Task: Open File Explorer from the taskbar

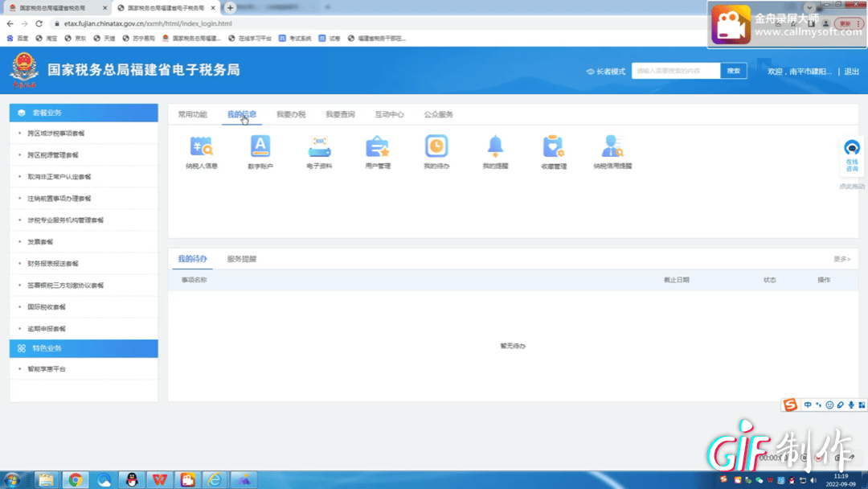Action: (x=47, y=479)
